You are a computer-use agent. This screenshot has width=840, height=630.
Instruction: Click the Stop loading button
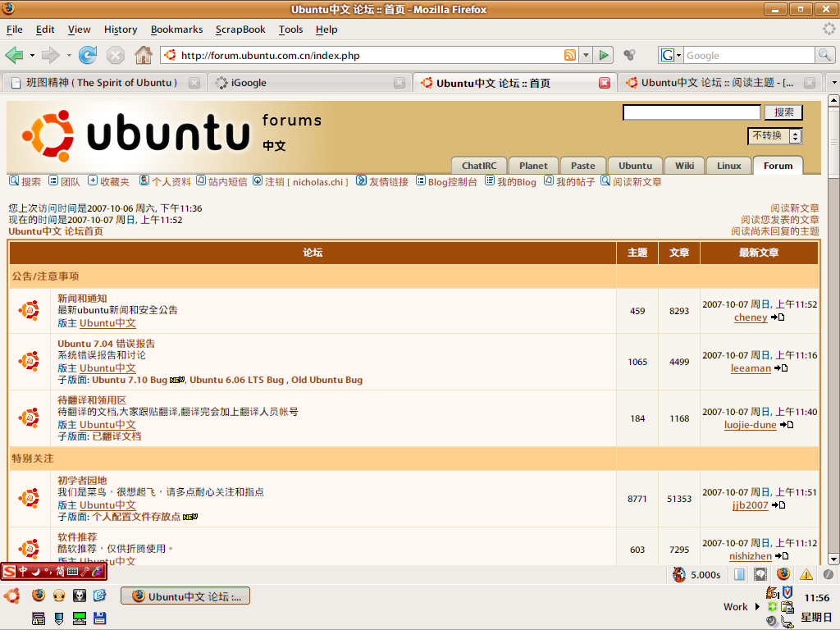point(115,55)
